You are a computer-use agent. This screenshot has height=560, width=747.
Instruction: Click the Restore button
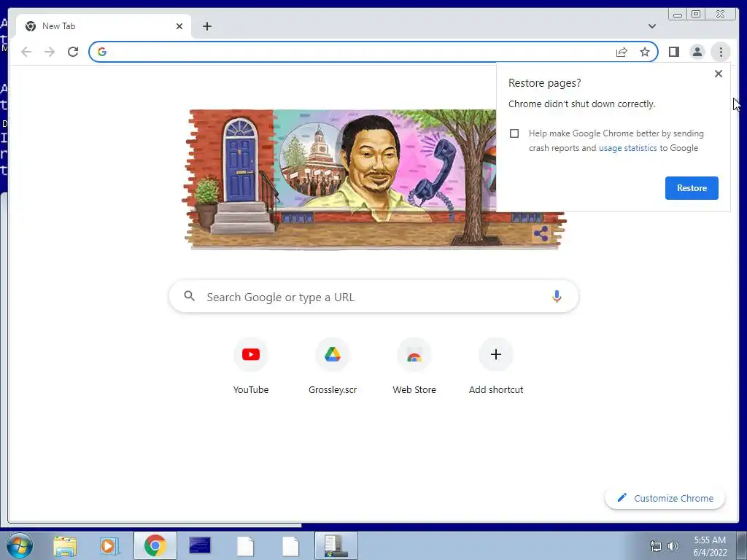[692, 188]
